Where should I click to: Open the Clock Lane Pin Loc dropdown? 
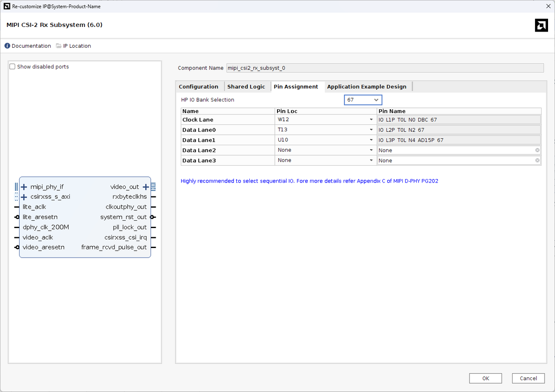pyautogui.click(x=326, y=119)
